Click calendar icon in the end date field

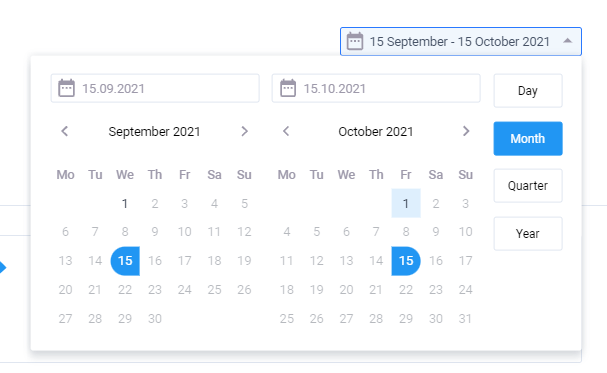[x=288, y=88]
